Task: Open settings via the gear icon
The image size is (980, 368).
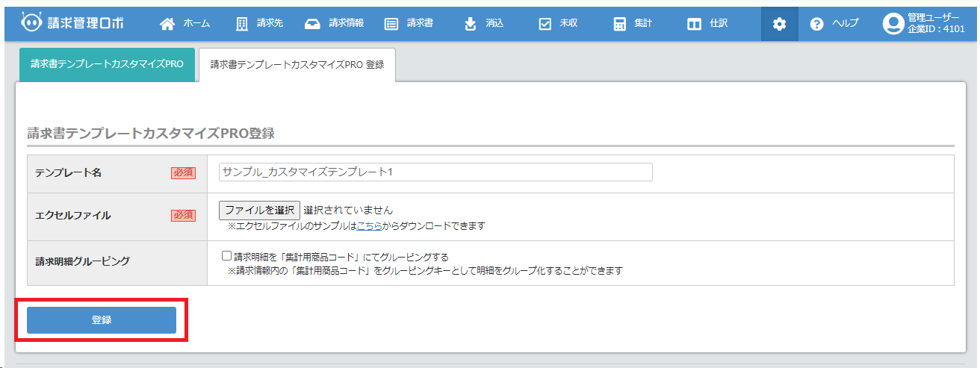Action: pos(779,24)
